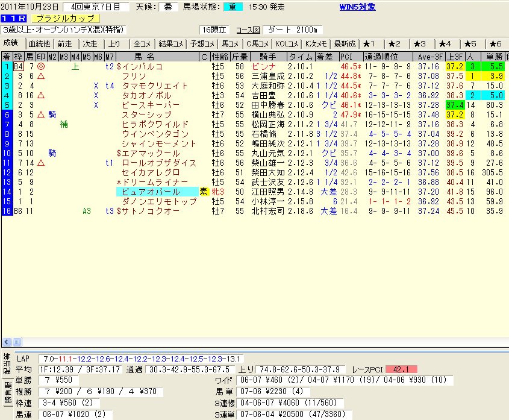Viewport: 509px width, 420px height.
Task: Sort by Ave-3F column header
Action: (429, 57)
